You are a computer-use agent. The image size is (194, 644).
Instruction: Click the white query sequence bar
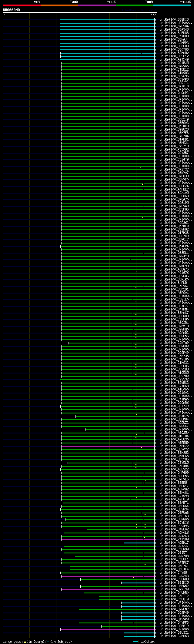80,12
